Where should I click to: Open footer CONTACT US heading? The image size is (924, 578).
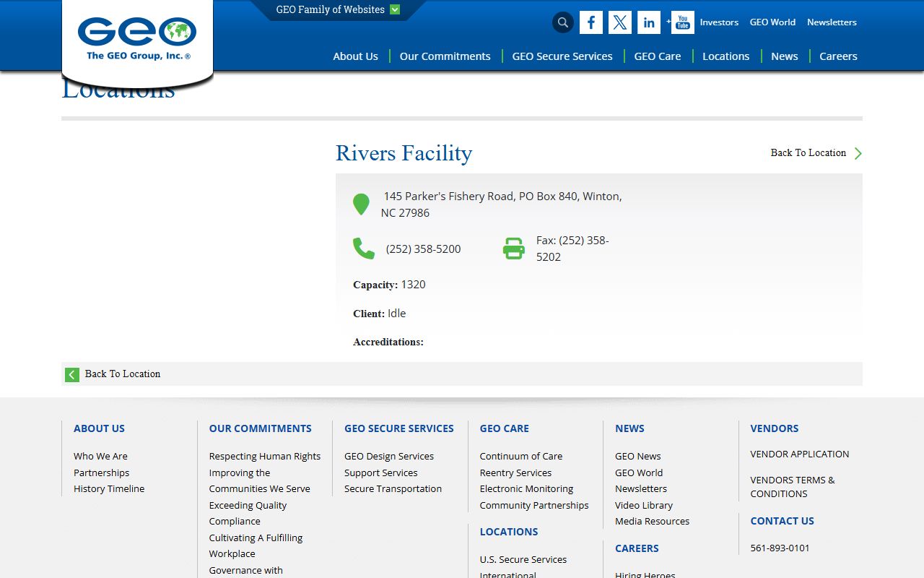click(x=782, y=521)
